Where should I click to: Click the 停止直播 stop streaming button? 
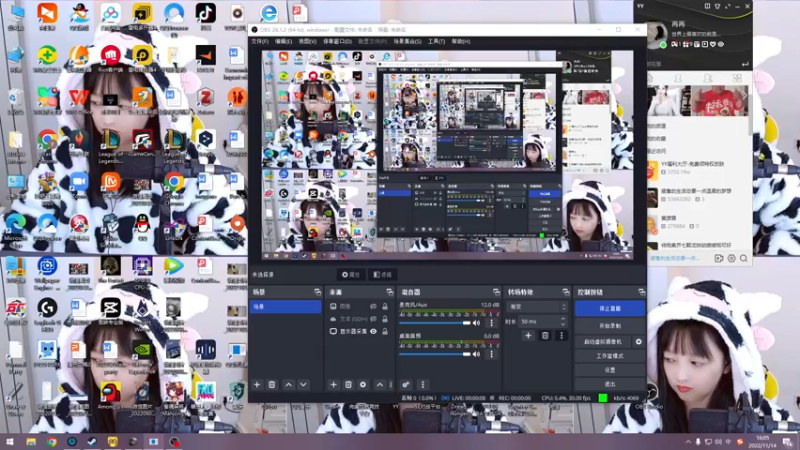click(x=610, y=309)
